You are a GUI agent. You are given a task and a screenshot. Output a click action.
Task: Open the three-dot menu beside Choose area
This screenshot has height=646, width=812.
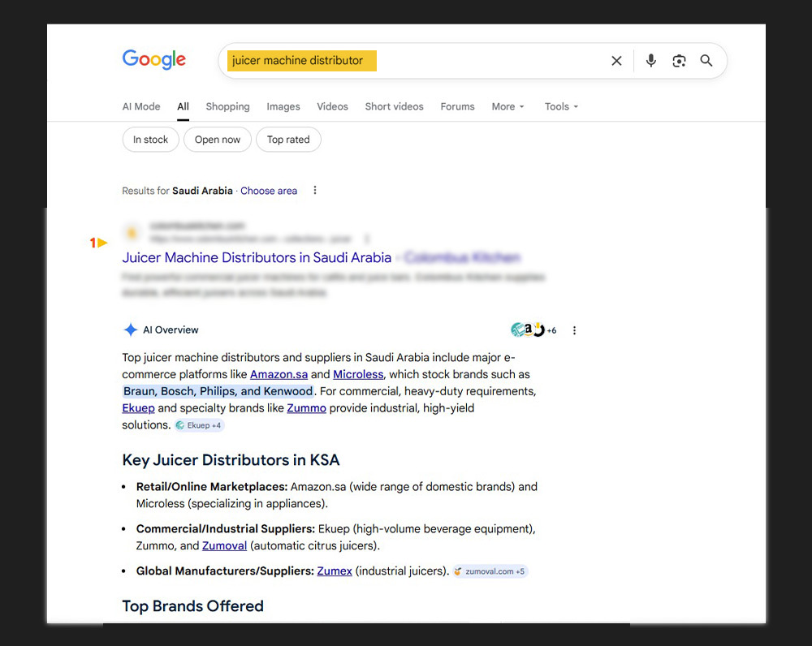(x=315, y=191)
